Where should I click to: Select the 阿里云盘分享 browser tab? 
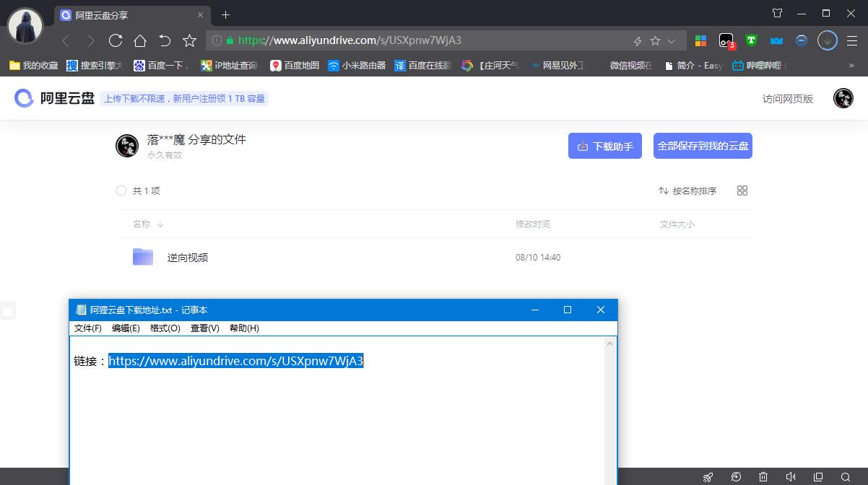pyautogui.click(x=132, y=14)
